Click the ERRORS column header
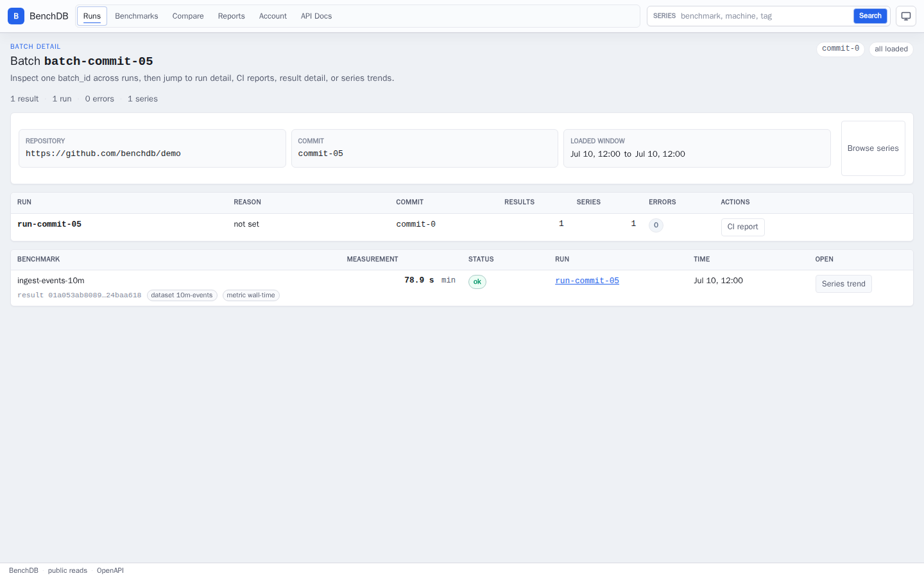 pyautogui.click(x=662, y=202)
